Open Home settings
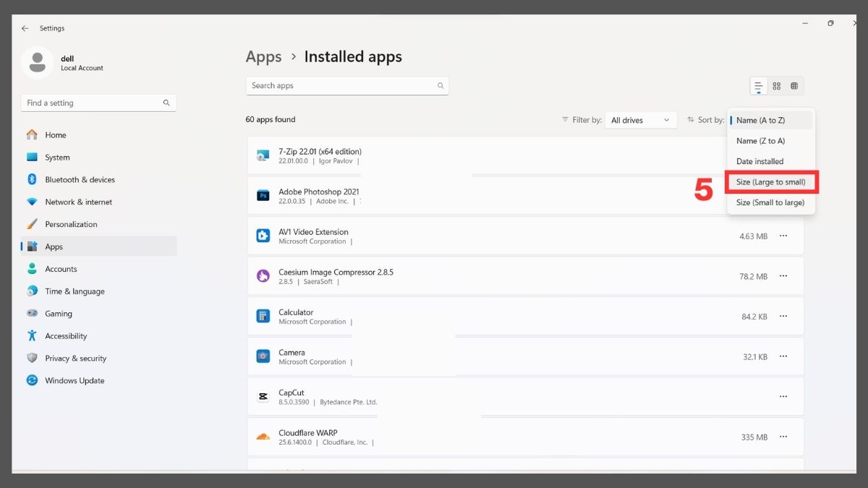This screenshot has width=868, height=488. click(x=98, y=134)
